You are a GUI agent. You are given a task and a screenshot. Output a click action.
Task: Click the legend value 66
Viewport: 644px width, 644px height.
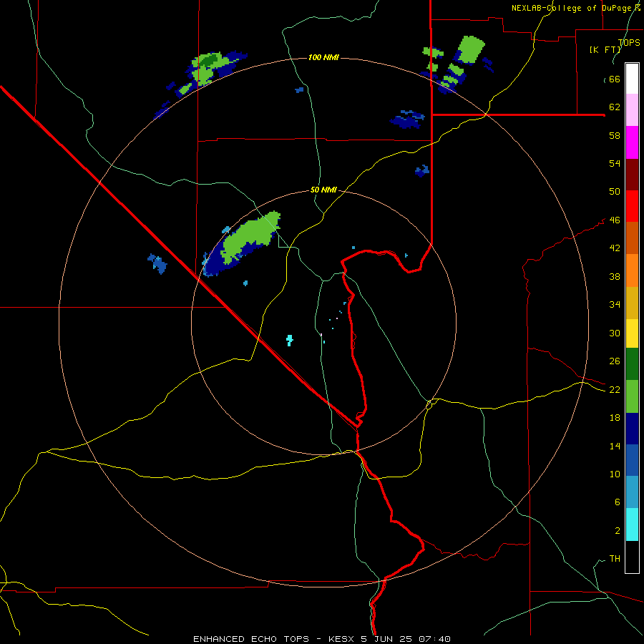click(x=615, y=79)
